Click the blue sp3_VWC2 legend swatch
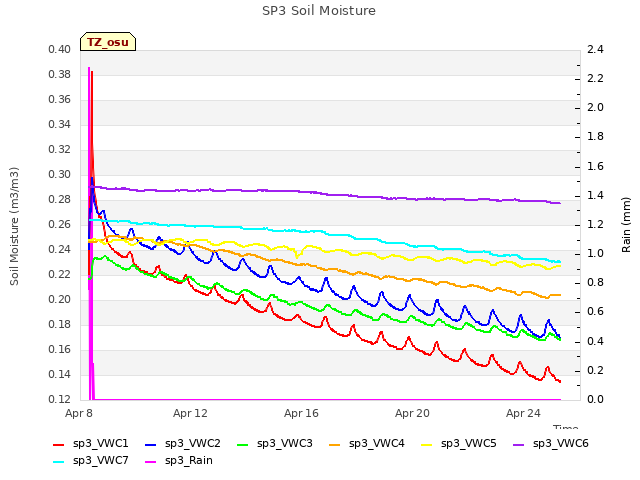This screenshot has height=480, width=640. point(151,444)
